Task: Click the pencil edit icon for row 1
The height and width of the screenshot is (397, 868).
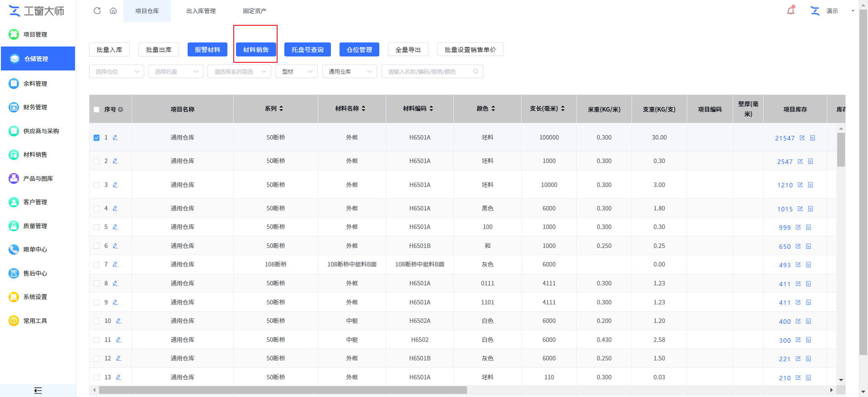Action: pos(115,137)
